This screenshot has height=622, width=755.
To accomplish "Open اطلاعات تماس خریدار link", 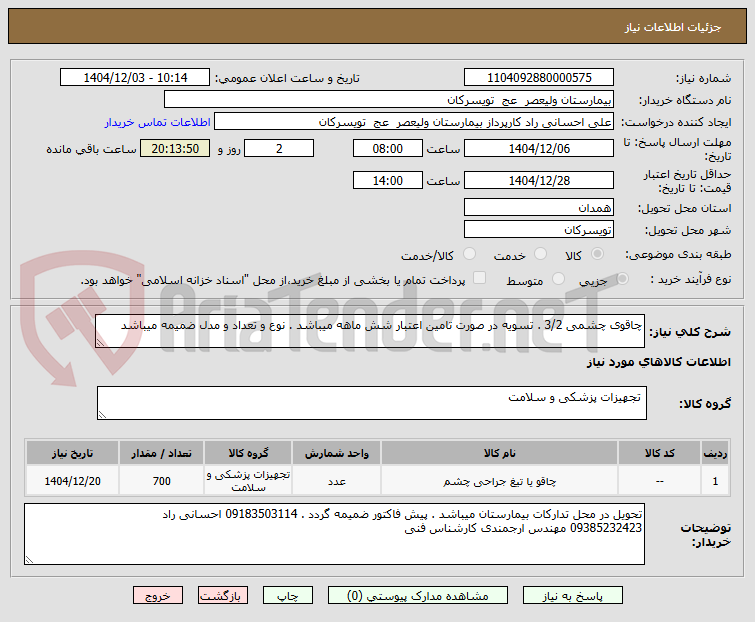I will click(157, 122).
